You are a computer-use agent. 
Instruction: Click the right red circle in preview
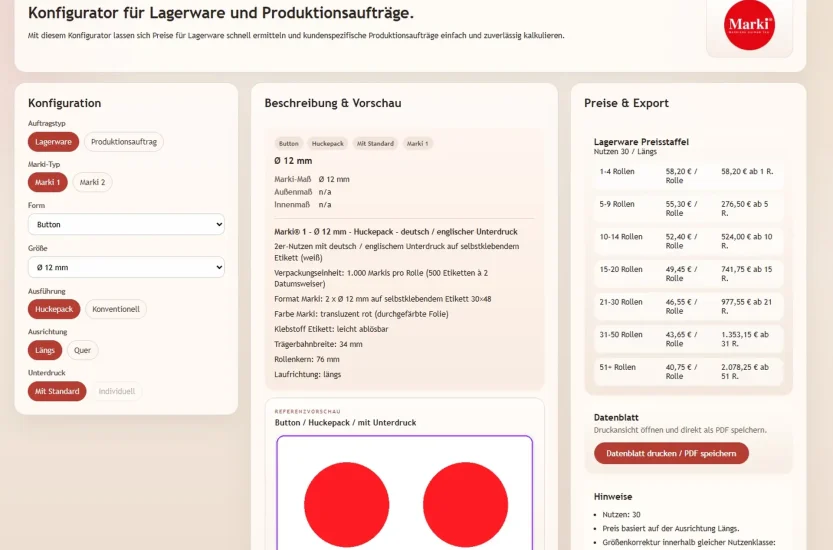[465, 505]
